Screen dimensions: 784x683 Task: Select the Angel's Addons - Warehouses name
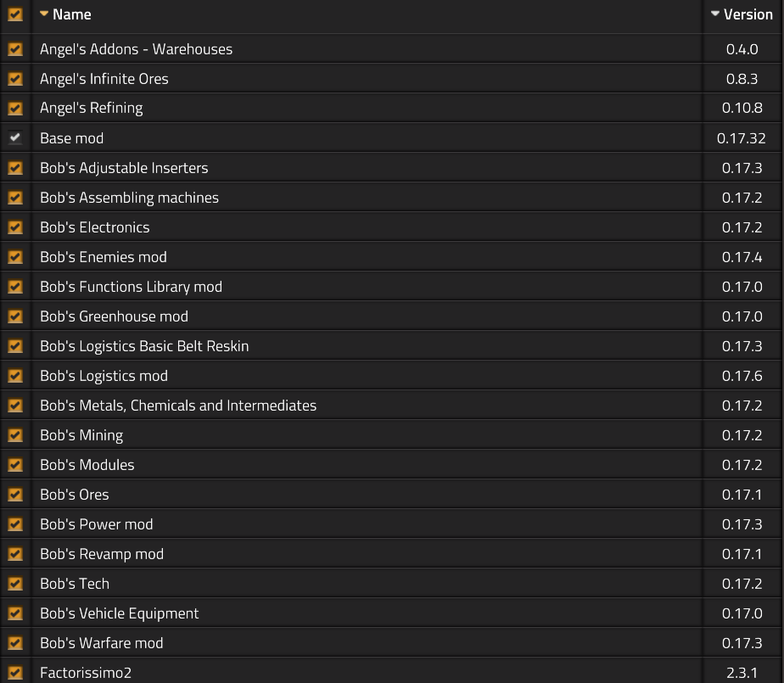pos(136,49)
